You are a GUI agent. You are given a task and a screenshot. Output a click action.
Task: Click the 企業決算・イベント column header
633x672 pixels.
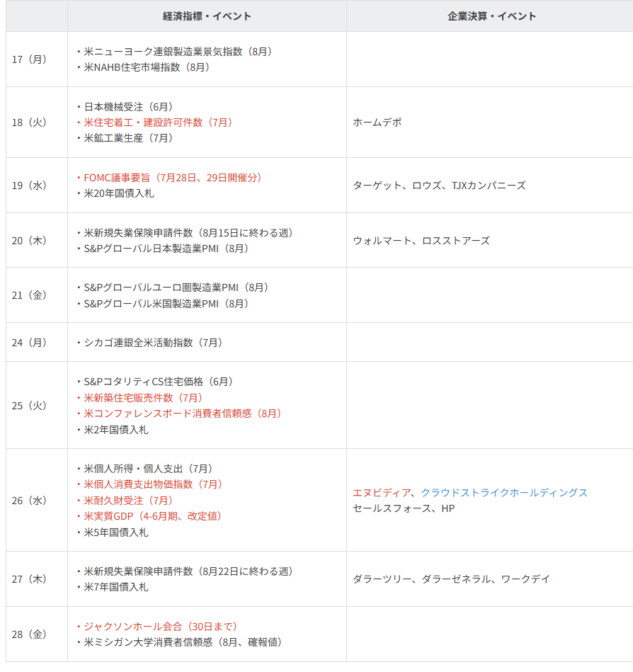(491, 16)
